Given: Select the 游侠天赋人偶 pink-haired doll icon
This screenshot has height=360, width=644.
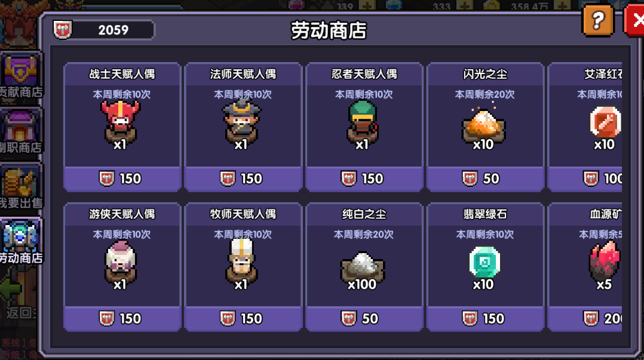Looking at the screenshot, I should 120,261.
